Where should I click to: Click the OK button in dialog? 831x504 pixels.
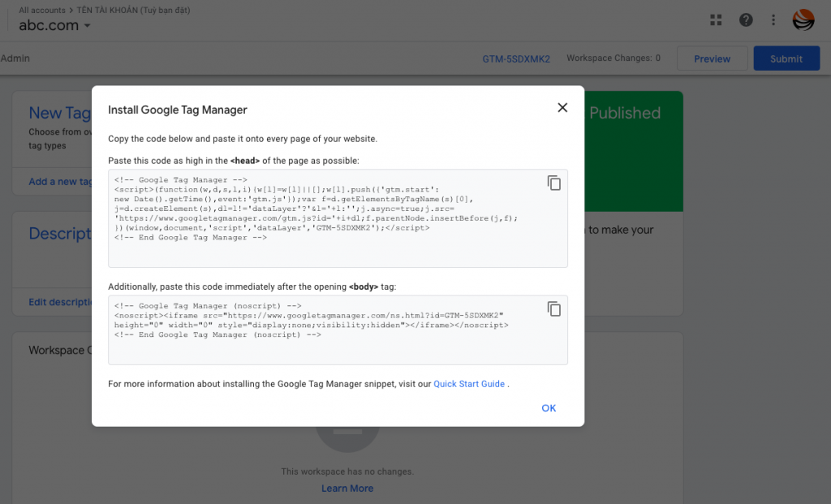coord(549,408)
